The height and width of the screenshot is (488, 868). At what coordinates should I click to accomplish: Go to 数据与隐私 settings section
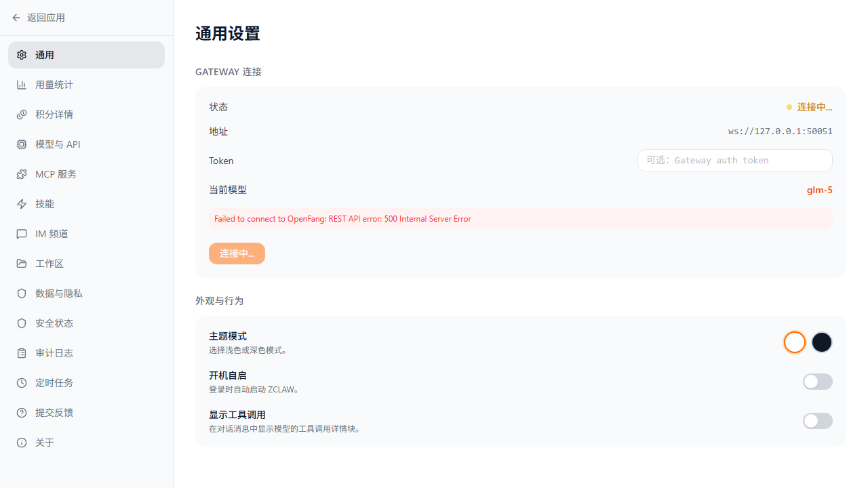click(x=59, y=293)
